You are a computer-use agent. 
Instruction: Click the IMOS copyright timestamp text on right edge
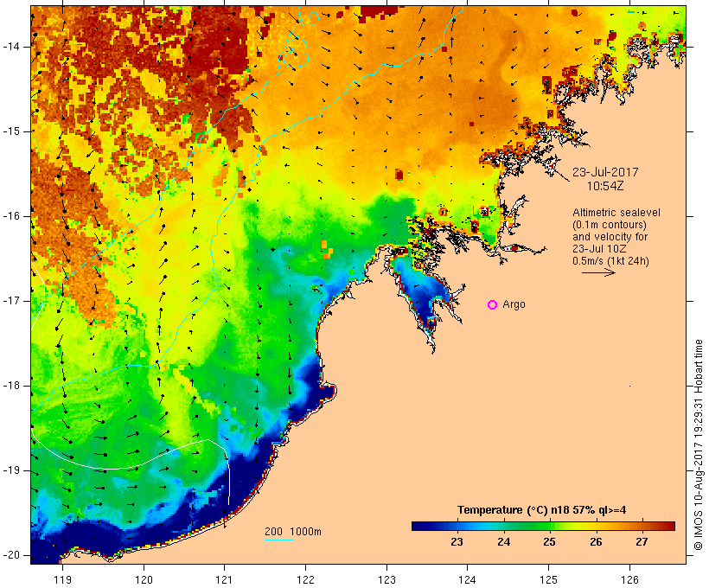(x=699, y=444)
